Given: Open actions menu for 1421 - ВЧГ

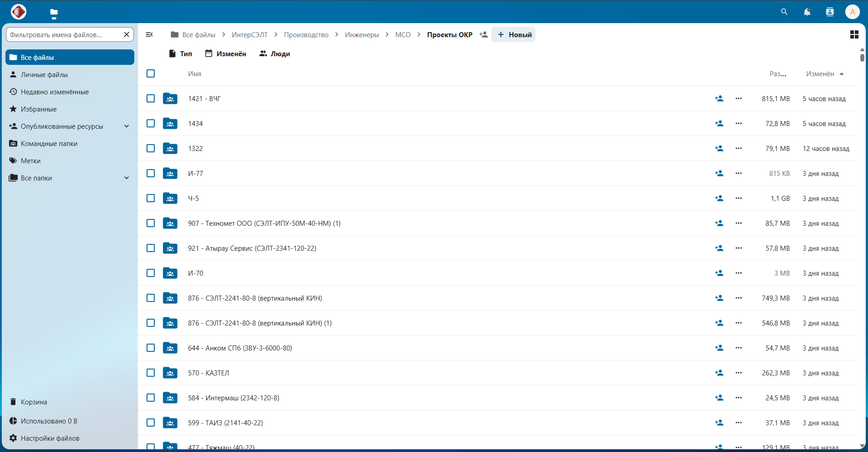Looking at the screenshot, I should click(739, 98).
